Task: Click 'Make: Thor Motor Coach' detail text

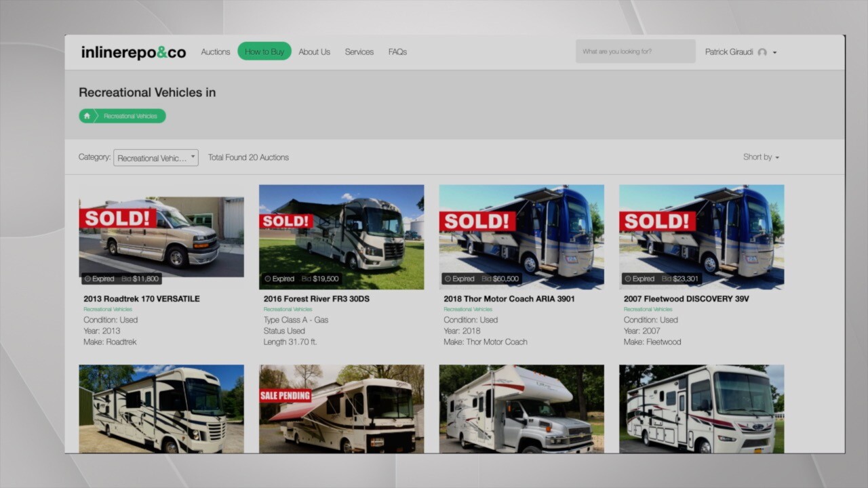Action: [x=486, y=342]
